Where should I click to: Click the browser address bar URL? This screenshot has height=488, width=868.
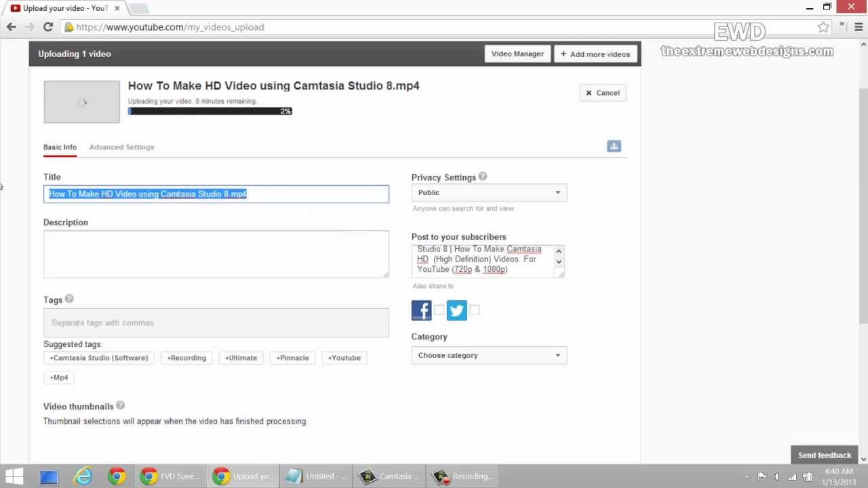tap(170, 27)
